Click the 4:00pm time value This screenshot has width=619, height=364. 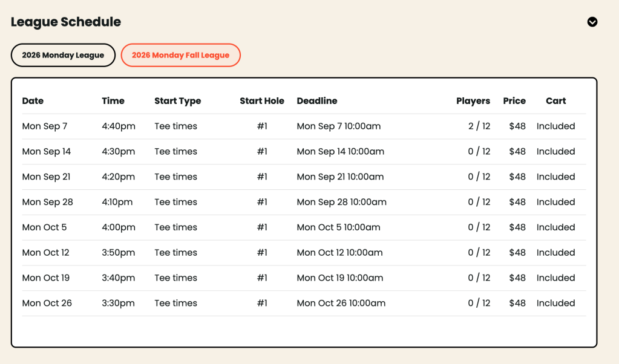click(x=119, y=227)
